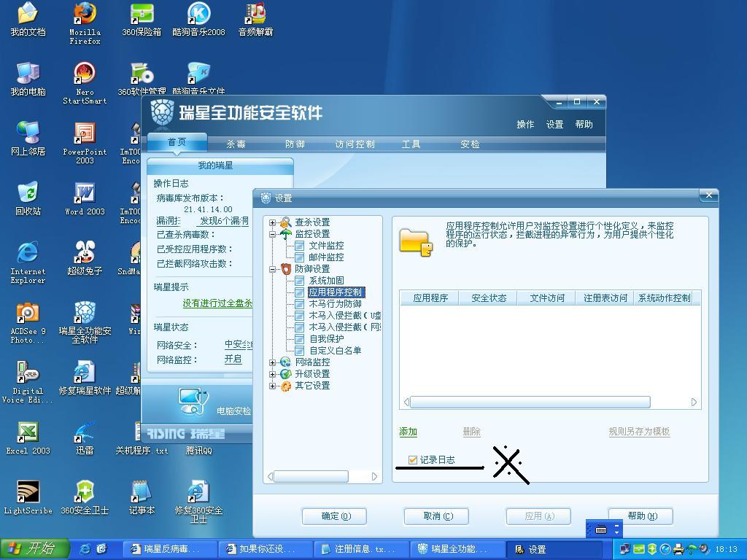Screen dimensions: 747x560
Task: Click the 注册表访问 column header
Action: tap(605, 298)
